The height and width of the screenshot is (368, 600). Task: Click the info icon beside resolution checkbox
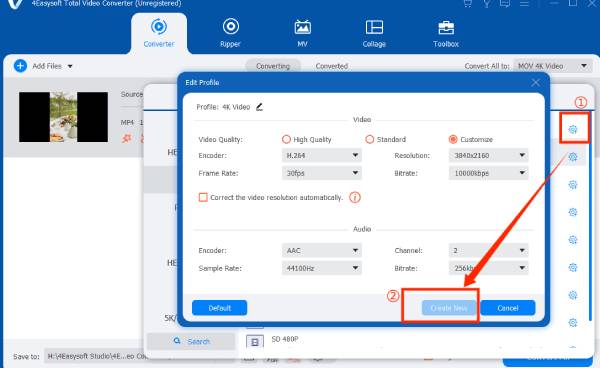coord(355,197)
